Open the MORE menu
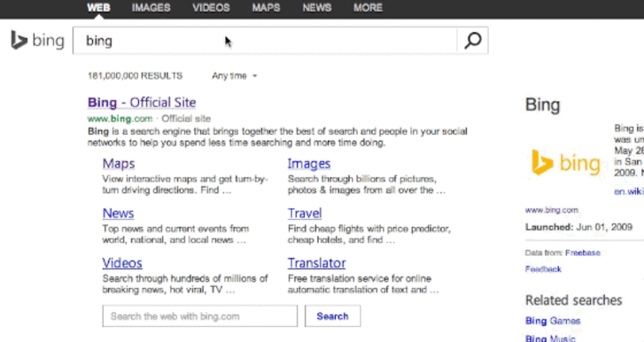This screenshot has height=342, width=644. click(x=368, y=7)
